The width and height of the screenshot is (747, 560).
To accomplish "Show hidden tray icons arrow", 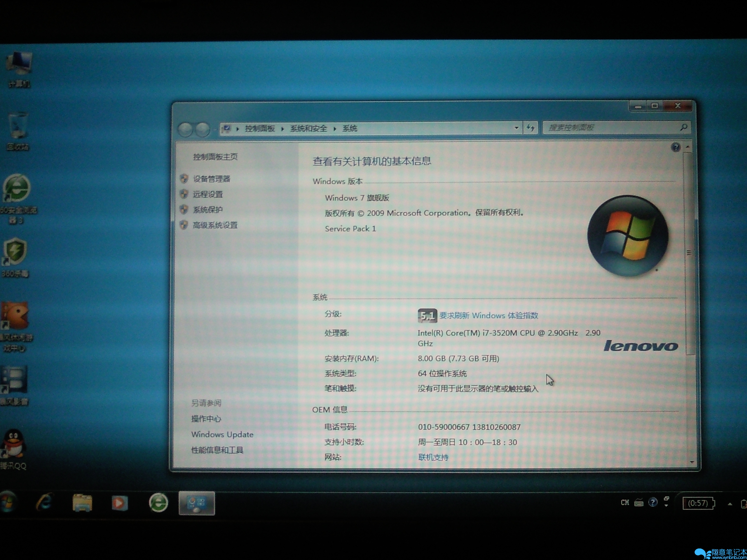I will coord(730,504).
